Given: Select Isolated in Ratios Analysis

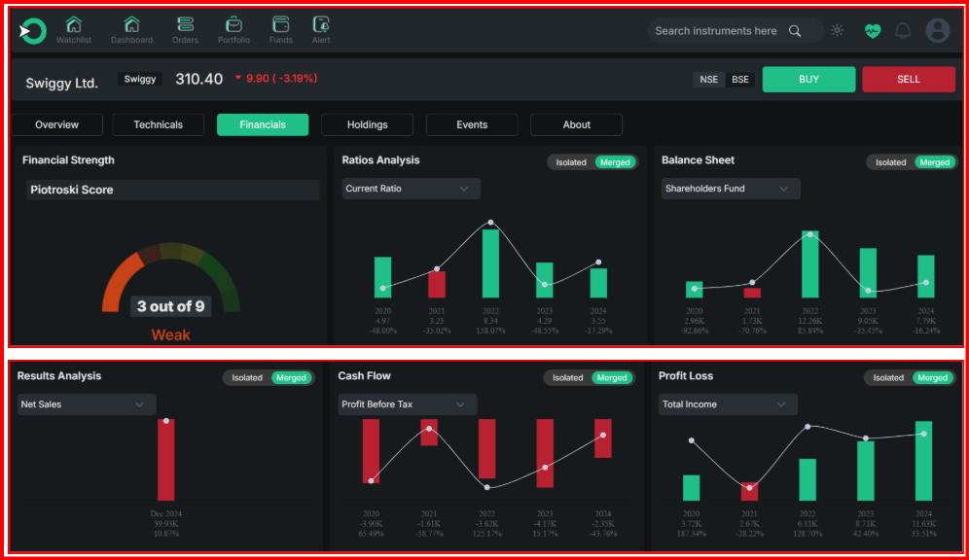Looking at the screenshot, I should 571,162.
